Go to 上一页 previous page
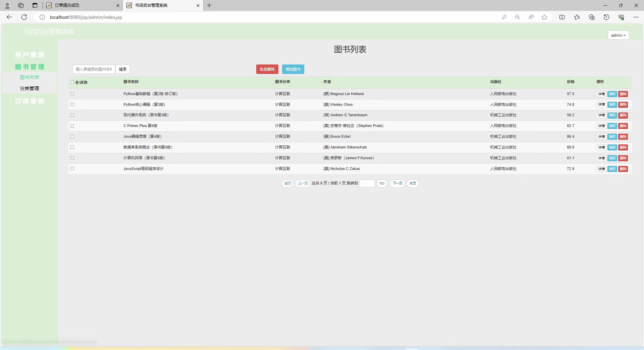The image size is (644, 350). tap(303, 183)
